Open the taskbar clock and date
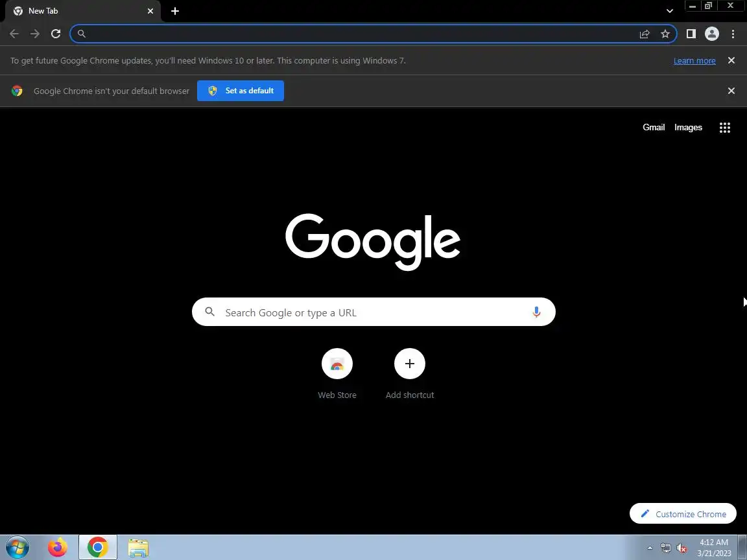 tap(714, 548)
